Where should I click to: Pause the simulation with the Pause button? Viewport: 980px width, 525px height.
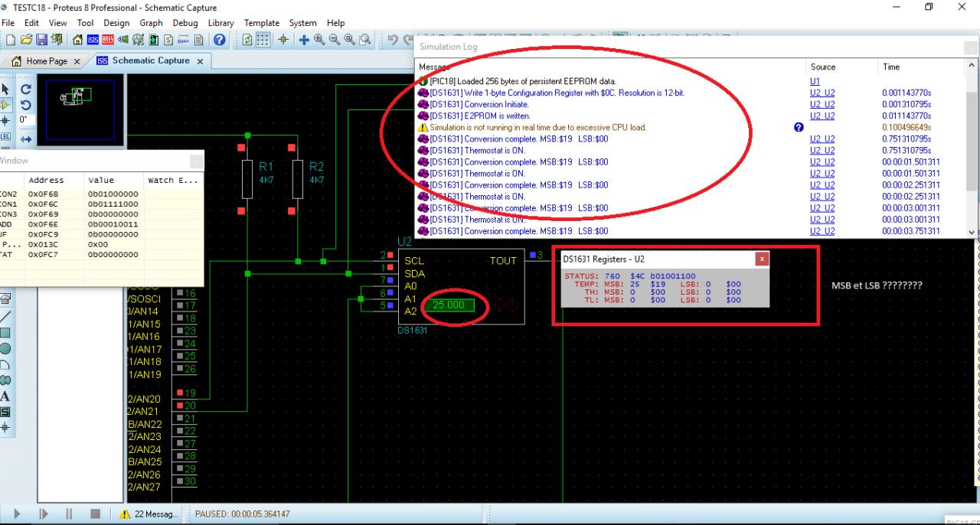pyautogui.click(x=69, y=514)
